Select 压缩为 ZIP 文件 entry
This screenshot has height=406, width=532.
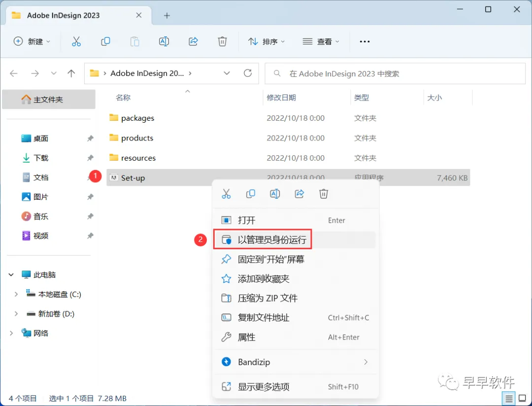(295, 298)
